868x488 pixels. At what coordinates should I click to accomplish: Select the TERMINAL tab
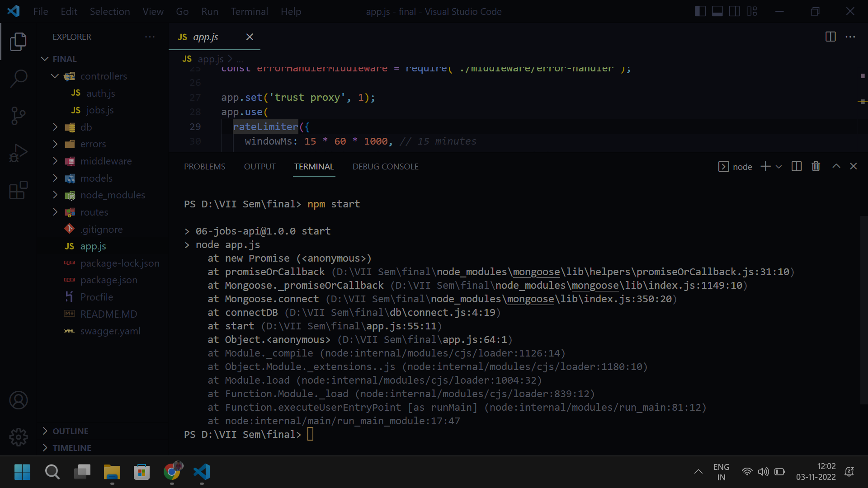(x=314, y=167)
